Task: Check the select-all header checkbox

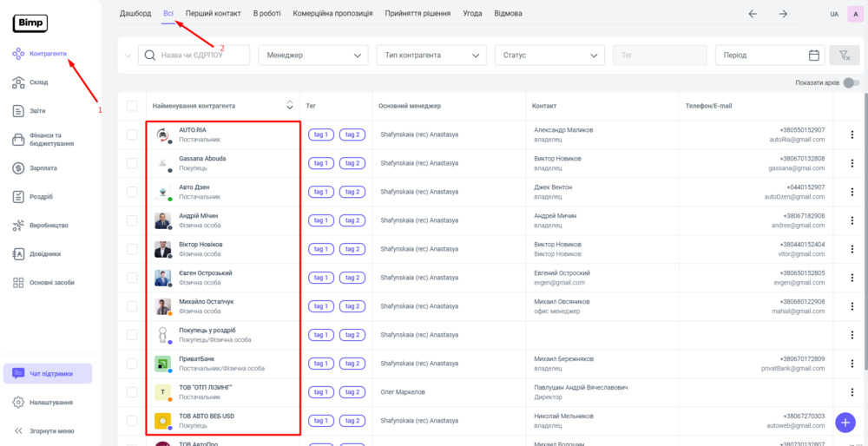Action: 132,106
